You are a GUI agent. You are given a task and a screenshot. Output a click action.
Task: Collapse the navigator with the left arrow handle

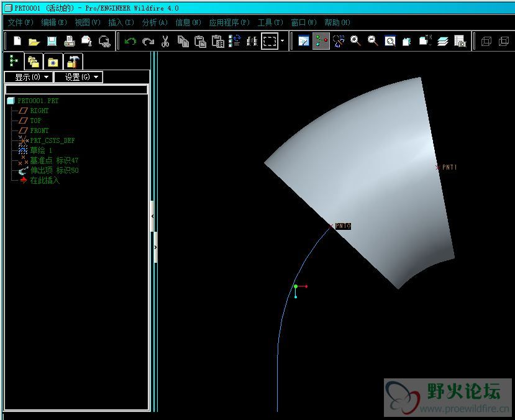[152, 216]
